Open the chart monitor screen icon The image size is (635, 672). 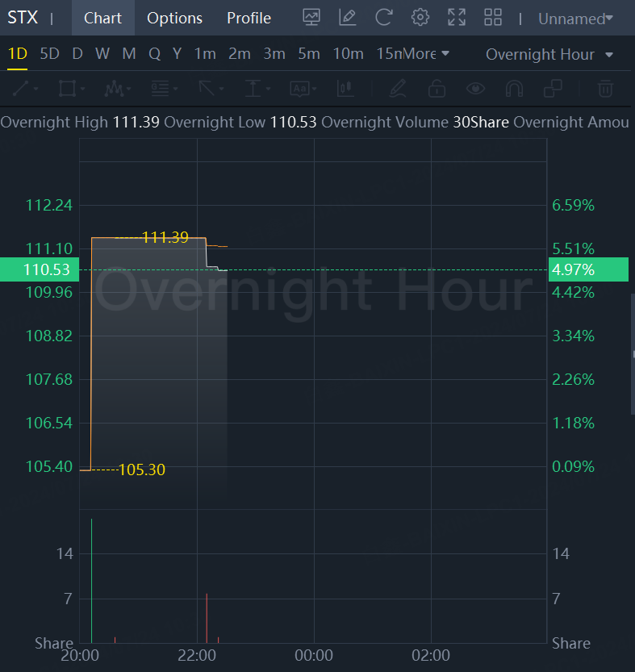(311, 18)
